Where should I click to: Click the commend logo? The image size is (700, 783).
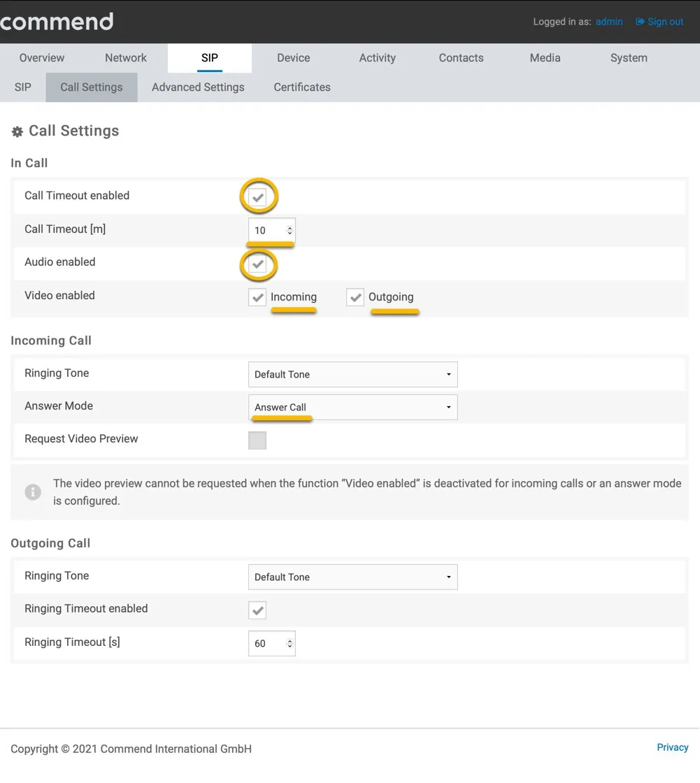57,22
